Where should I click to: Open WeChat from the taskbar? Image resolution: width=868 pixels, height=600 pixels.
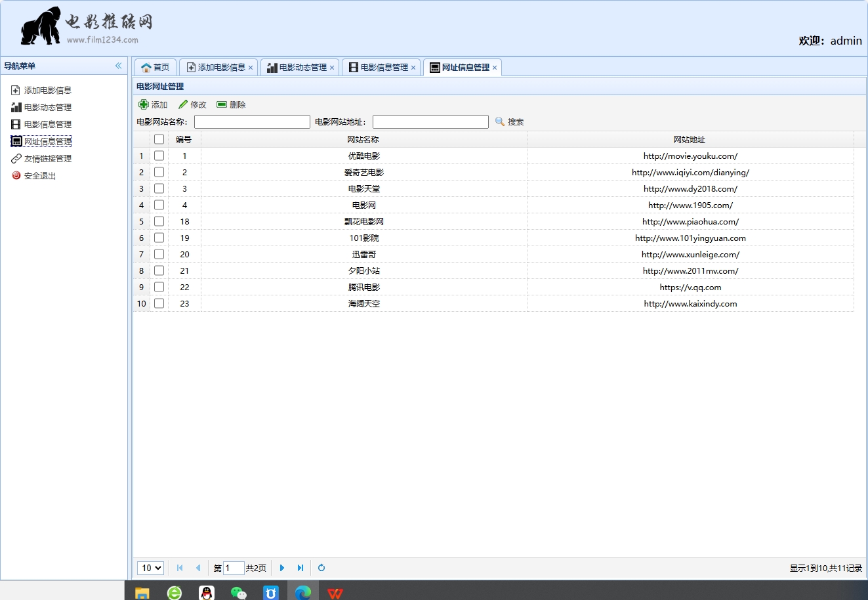(239, 592)
